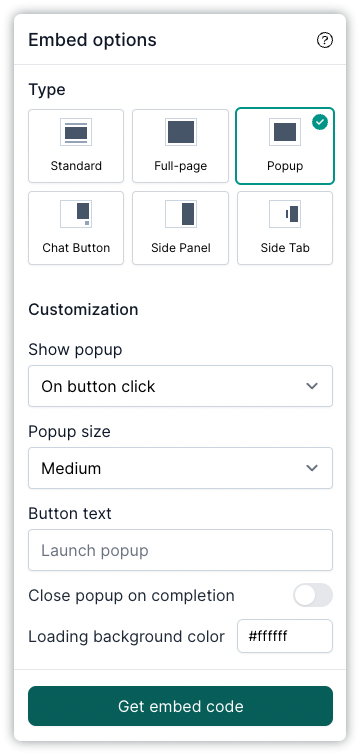Viewport: 360px width, 755px height.
Task: Toggle Close popup on completion switch
Action: [313, 595]
